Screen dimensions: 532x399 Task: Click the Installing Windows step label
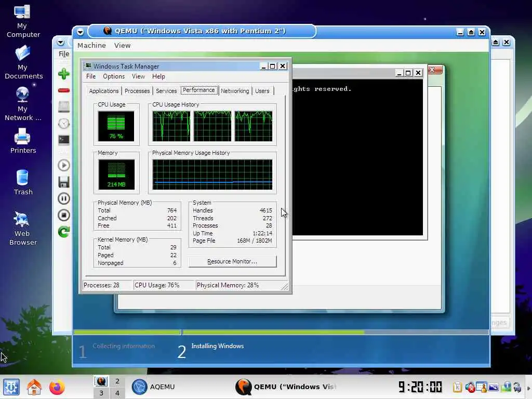[x=218, y=346]
